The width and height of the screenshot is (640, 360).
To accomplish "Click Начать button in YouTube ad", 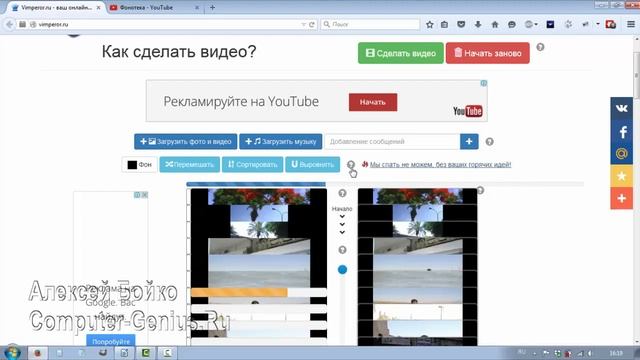I will (373, 102).
